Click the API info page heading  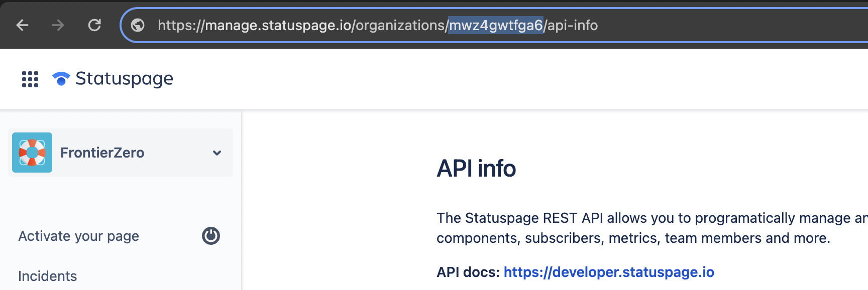click(476, 169)
